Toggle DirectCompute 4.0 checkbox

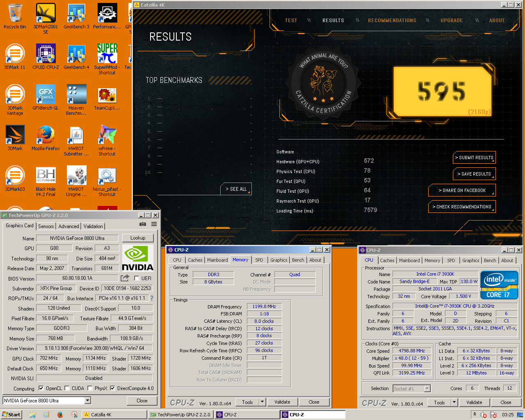point(112,388)
